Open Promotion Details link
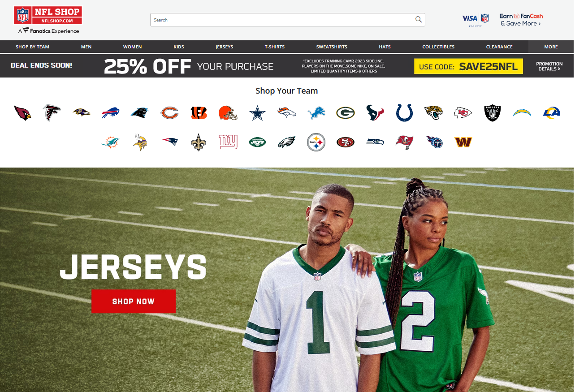The height and width of the screenshot is (392, 575). pyautogui.click(x=549, y=66)
